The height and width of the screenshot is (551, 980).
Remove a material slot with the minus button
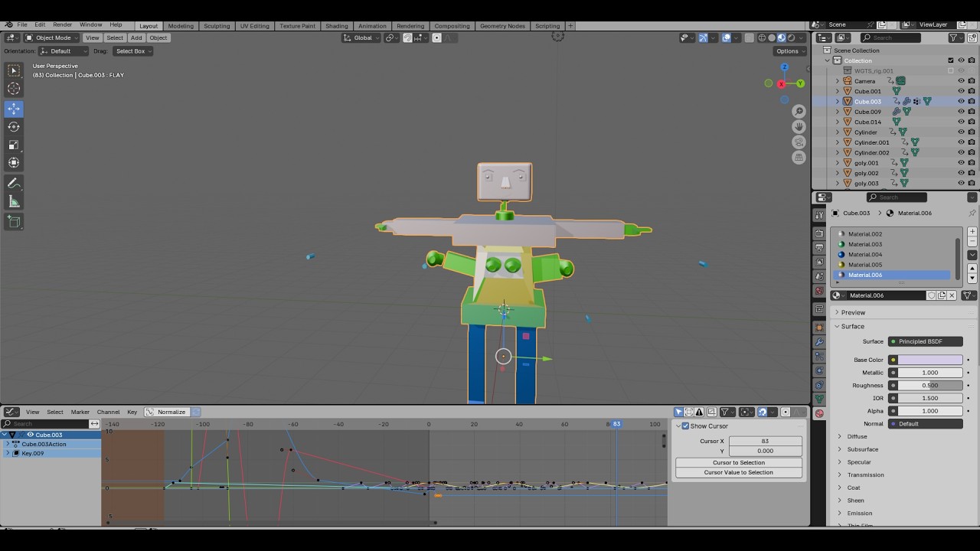point(972,242)
